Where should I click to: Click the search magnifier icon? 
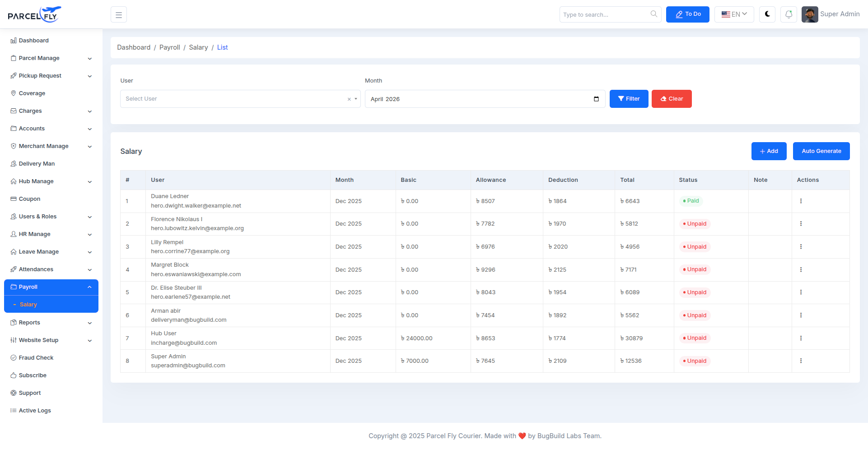point(653,14)
